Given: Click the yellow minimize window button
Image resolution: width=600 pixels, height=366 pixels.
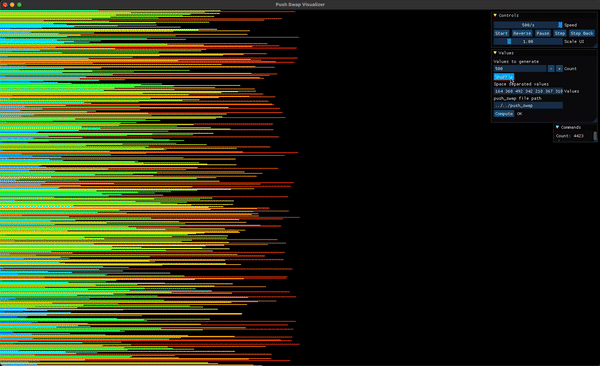Looking at the screenshot, I should [x=12, y=5].
